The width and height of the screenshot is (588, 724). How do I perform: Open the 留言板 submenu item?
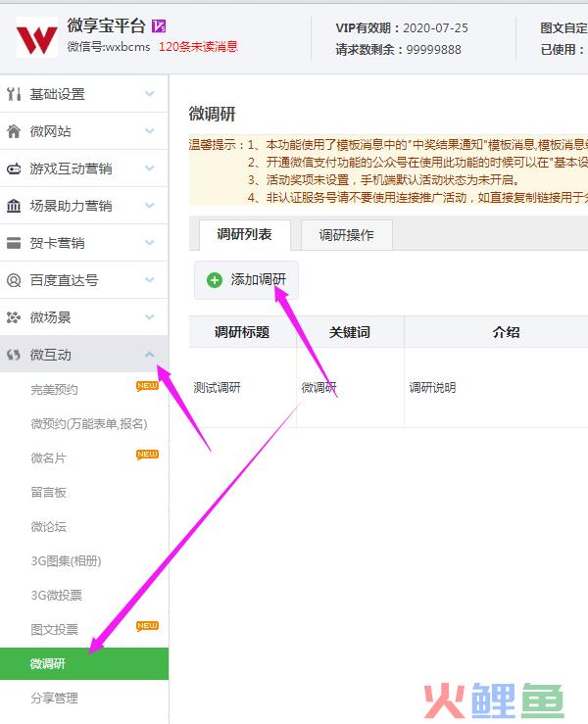click(48, 492)
